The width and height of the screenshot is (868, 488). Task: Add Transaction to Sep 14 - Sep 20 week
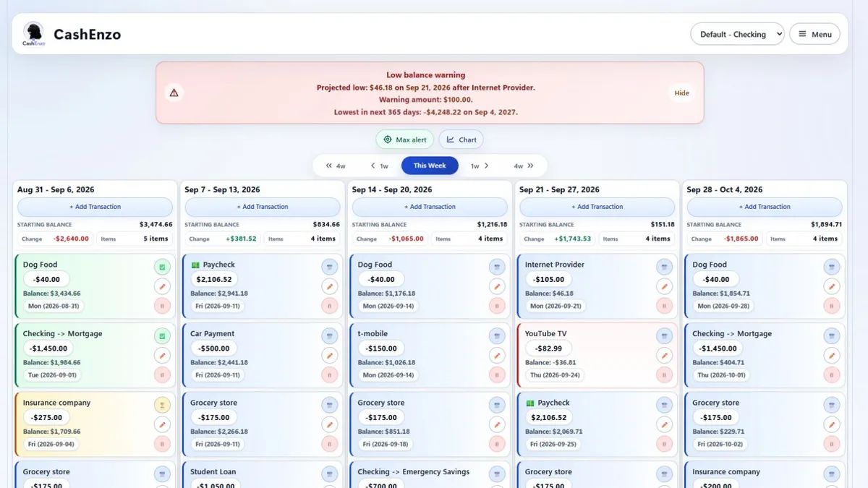(x=430, y=207)
